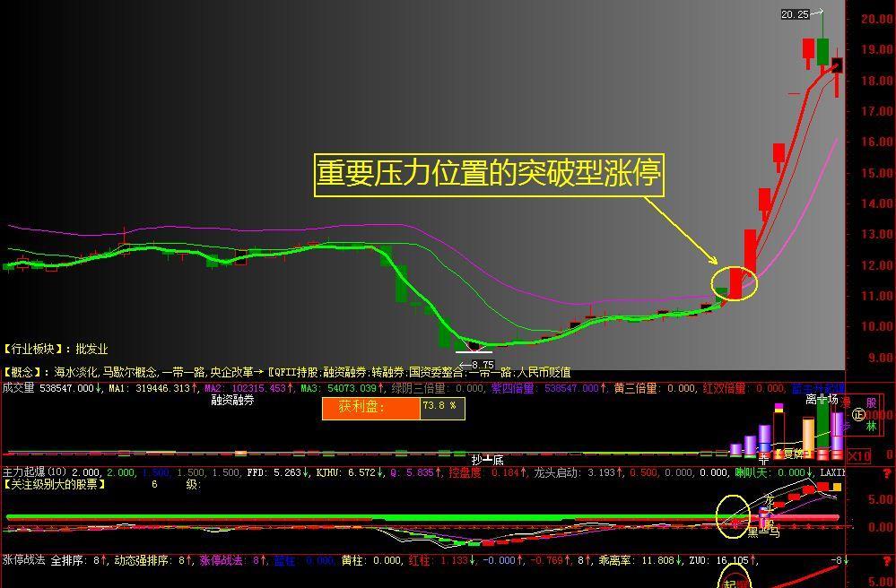The width and height of the screenshot is (896, 588).
Task: Click the 0.00 axis label in 主力起爆 panel
Action: [x=880, y=527]
